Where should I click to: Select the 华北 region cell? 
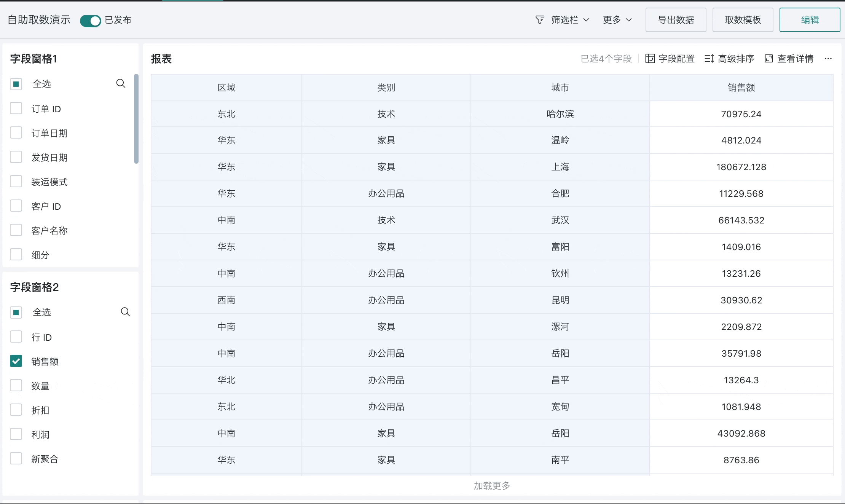click(x=226, y=380)
